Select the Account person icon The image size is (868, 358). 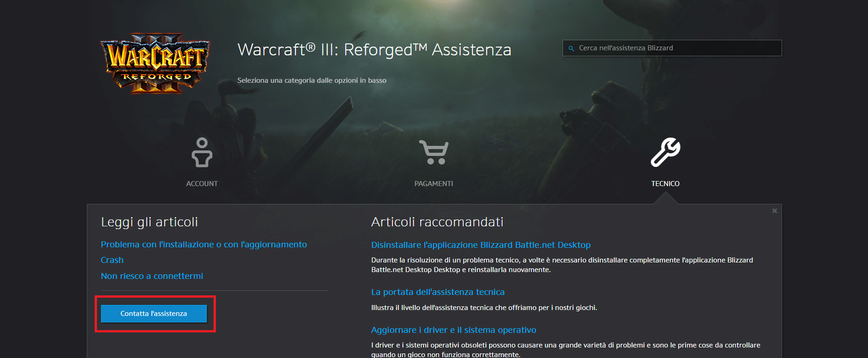tap(202, 152)
